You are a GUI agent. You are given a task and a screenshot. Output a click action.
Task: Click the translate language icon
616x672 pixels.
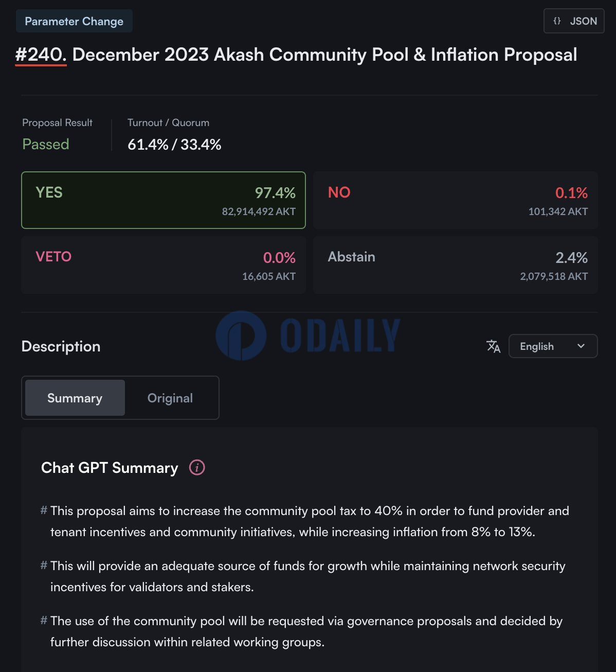pyautogui.click(x=493, y=346)
